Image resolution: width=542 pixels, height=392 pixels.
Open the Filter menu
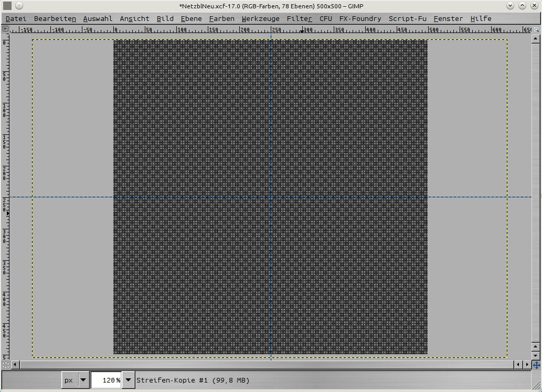tap(299, 18)
